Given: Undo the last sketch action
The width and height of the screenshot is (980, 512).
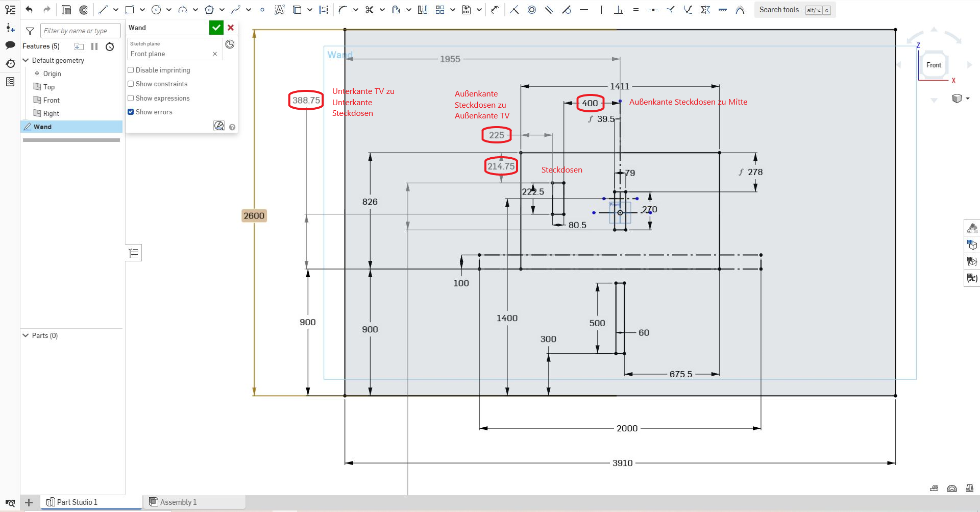Looking at the screenshot, I should pyautogui.click(x=29, y=10).
